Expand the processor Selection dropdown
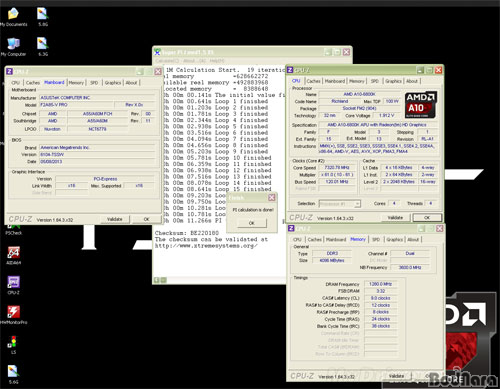This screenshot has height=389, width=500. coord(357,203)
